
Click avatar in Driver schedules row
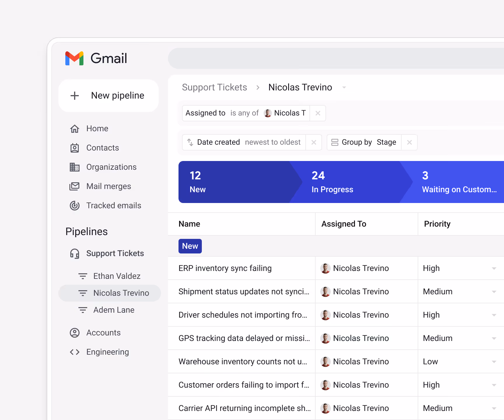pos(325,315)
